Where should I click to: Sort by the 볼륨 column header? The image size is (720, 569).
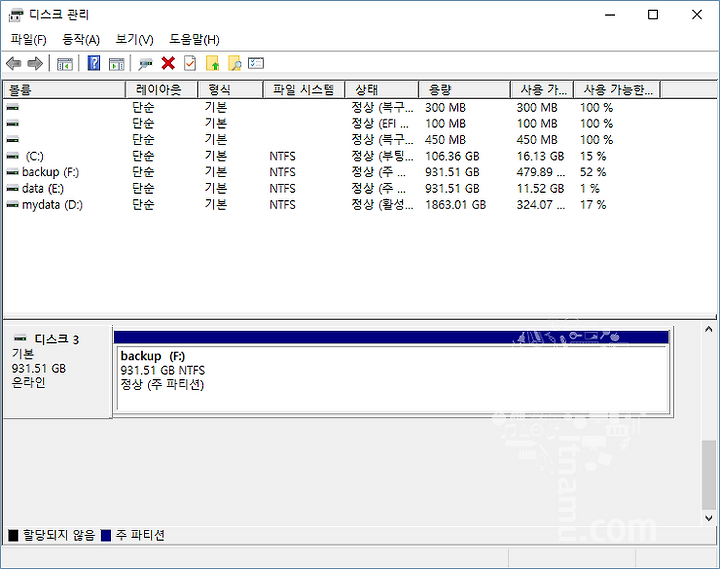pos(64,90)
